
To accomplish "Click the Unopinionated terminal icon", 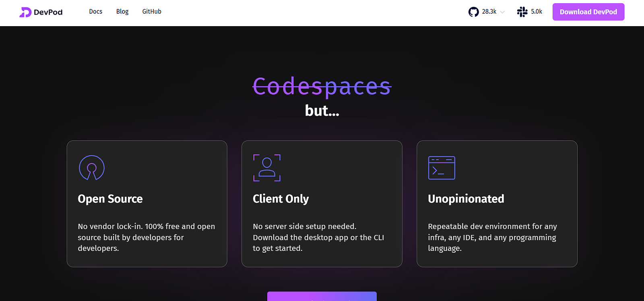I will pyautogui.click(x=442, y=168).
